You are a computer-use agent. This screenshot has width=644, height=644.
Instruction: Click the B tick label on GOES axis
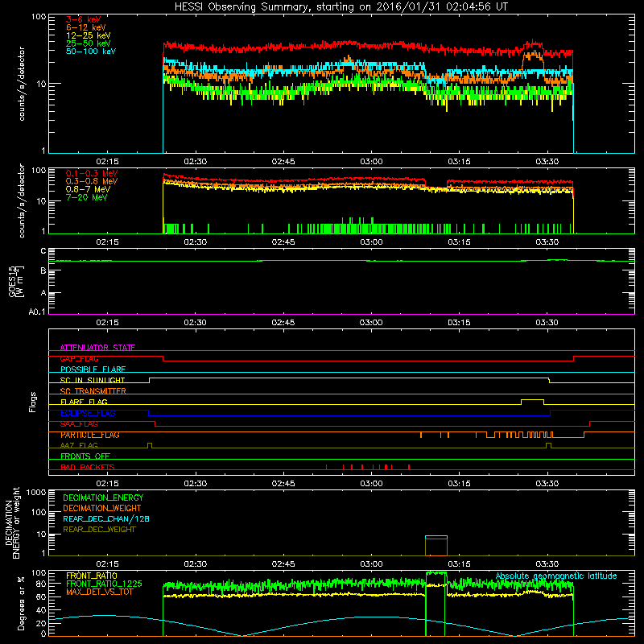click(43, 270)
